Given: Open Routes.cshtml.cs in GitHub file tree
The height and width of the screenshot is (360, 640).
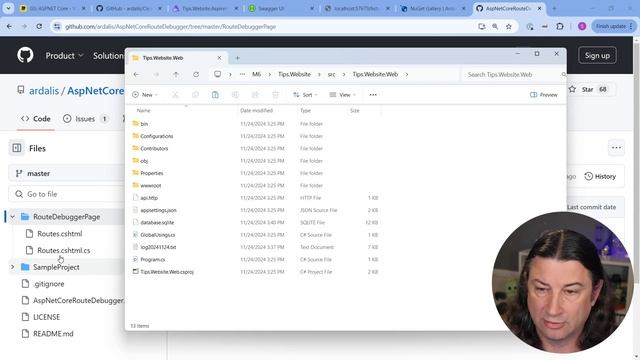Looking at the screenshot, I should [x=64, y=251].
